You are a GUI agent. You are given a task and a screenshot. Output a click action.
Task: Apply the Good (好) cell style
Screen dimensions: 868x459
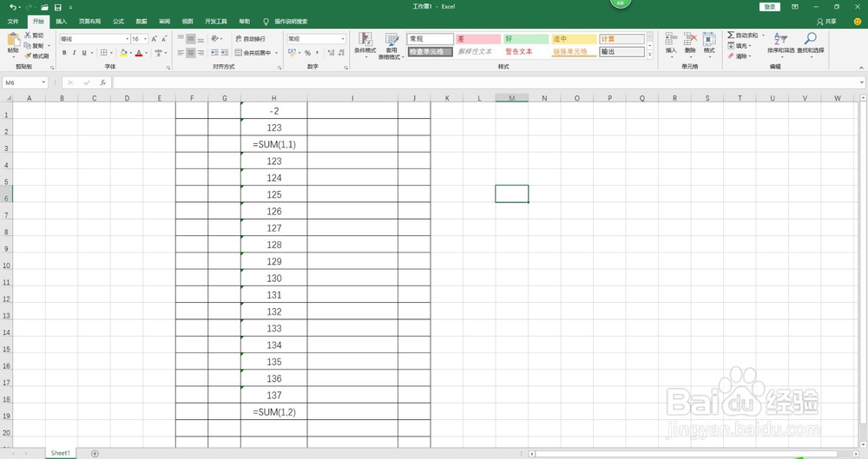(526, 39)
